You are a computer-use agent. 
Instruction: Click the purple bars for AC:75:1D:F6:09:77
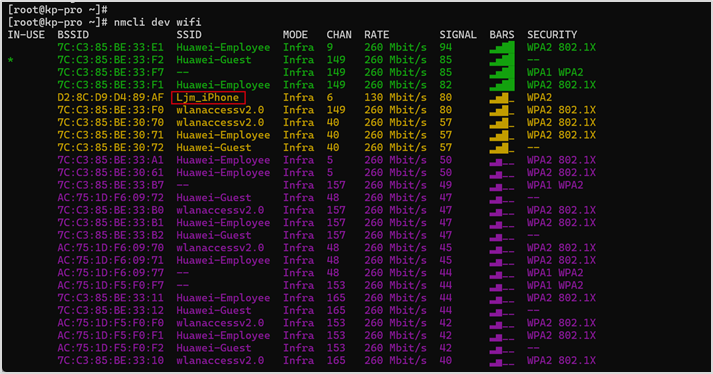click(x=502, y=273)
